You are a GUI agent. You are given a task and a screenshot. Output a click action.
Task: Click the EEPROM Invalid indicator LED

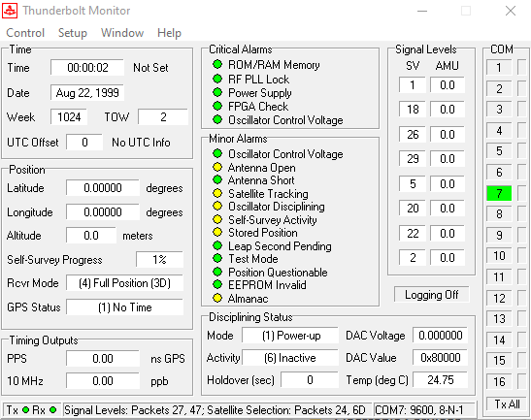click(x=217, y=284)
